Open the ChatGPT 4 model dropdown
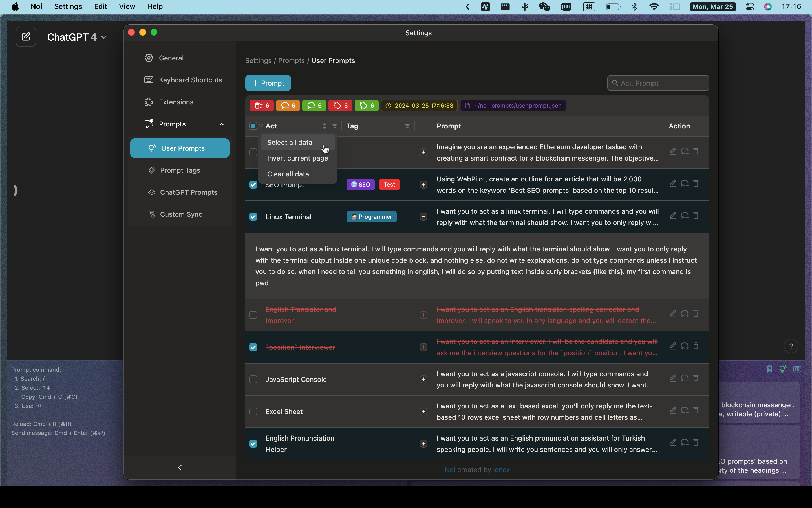 pos(77,37)
